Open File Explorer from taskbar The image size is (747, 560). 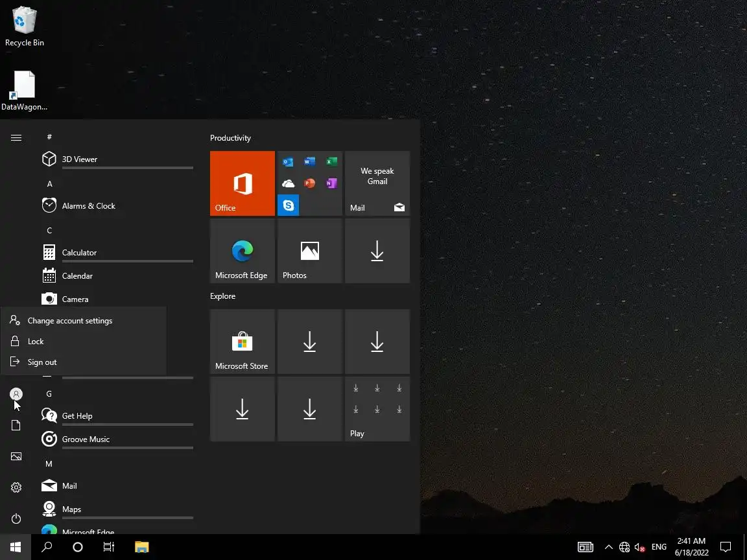coord(142,547)
